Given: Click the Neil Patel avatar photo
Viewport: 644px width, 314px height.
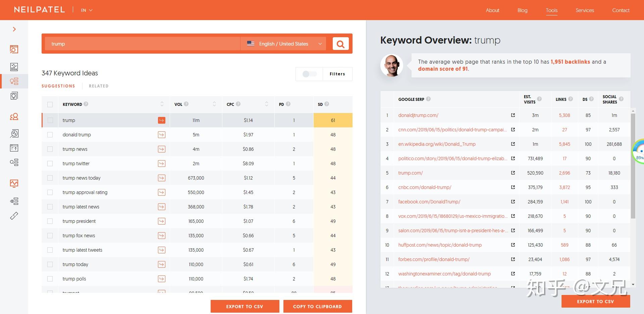Looking at the screenshot, I should click(x=392, y=65).
